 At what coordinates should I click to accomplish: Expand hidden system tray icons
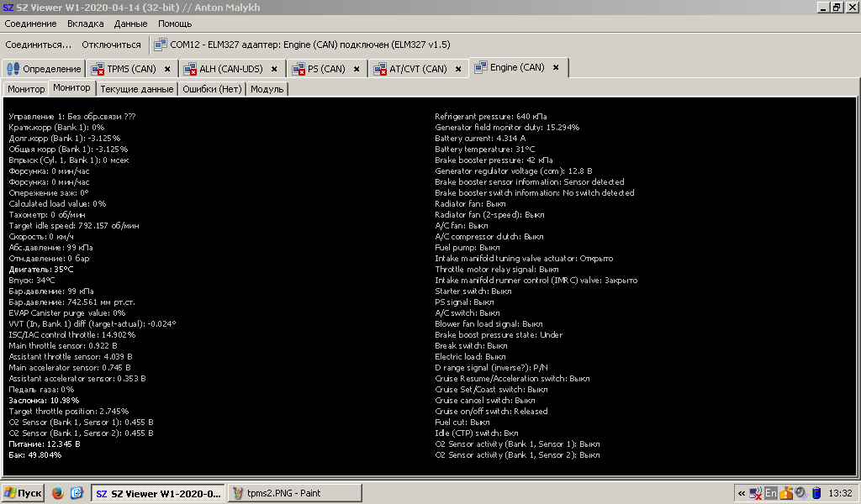tap(741, 493)
